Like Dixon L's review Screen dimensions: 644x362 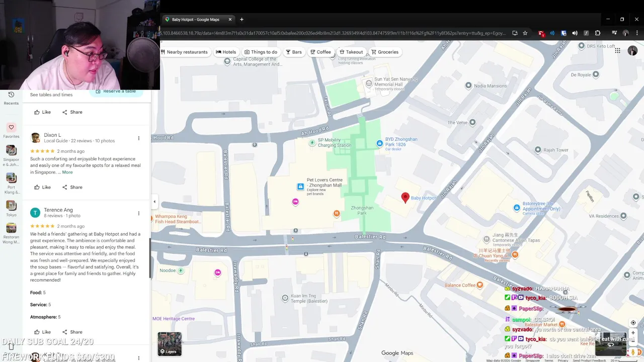coord(42,187)
